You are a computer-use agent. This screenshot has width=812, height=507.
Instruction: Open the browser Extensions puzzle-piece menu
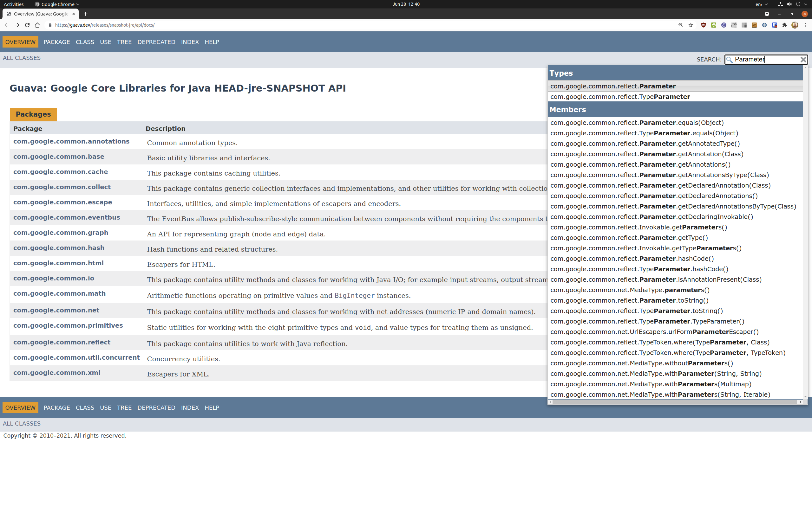785,25
